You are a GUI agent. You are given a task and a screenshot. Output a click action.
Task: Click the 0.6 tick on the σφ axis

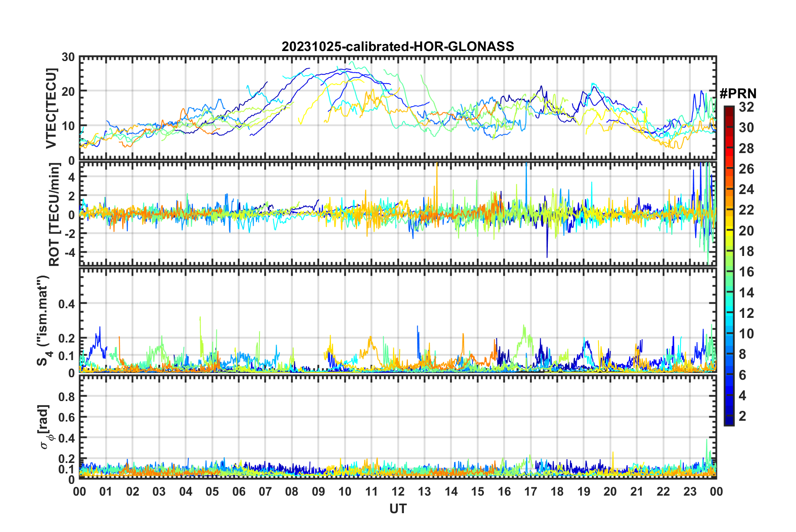(67, 417)
